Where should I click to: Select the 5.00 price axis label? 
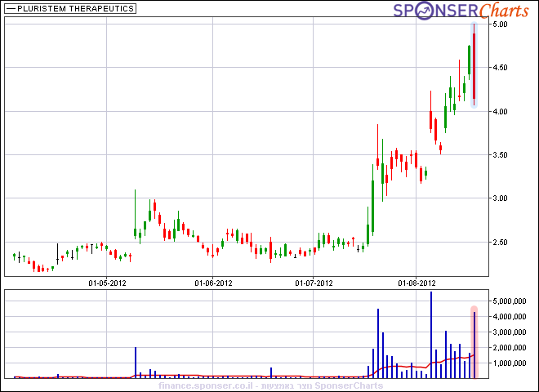[x=500, y=24]
